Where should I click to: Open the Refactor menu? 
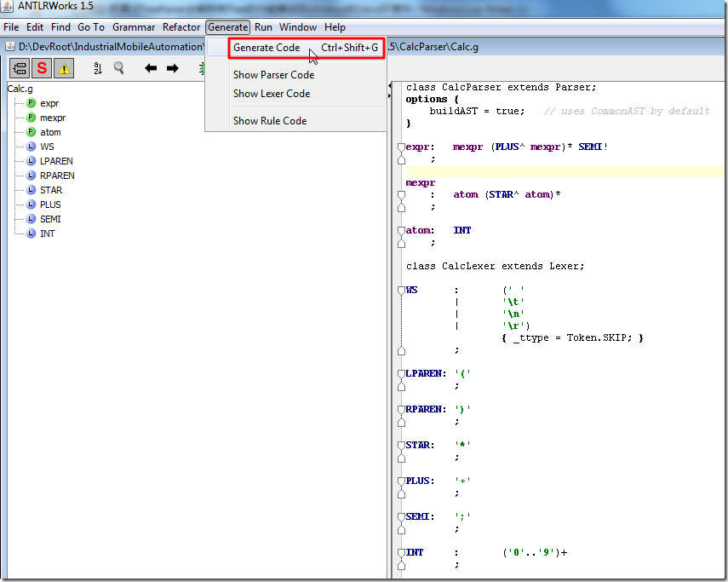[181, 27]
